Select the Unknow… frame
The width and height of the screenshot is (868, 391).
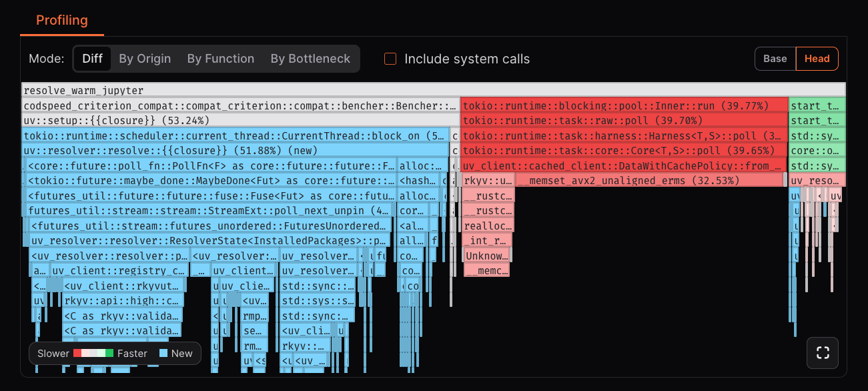pos(487,256)
